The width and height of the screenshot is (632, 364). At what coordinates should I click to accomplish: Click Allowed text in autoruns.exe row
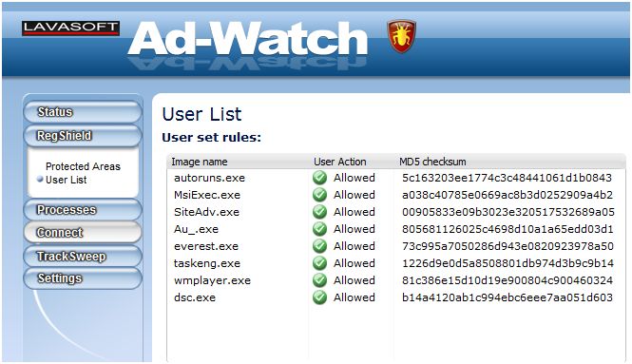[354, 178]
